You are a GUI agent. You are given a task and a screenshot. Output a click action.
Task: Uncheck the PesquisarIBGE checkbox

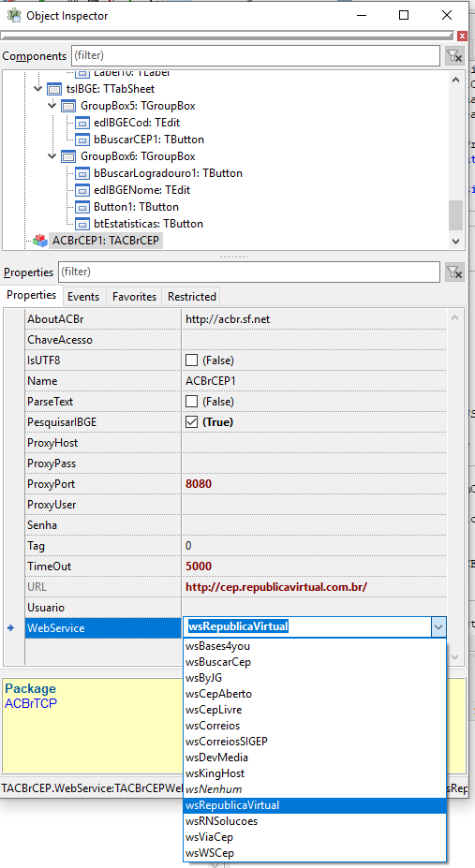click(191, 421)
